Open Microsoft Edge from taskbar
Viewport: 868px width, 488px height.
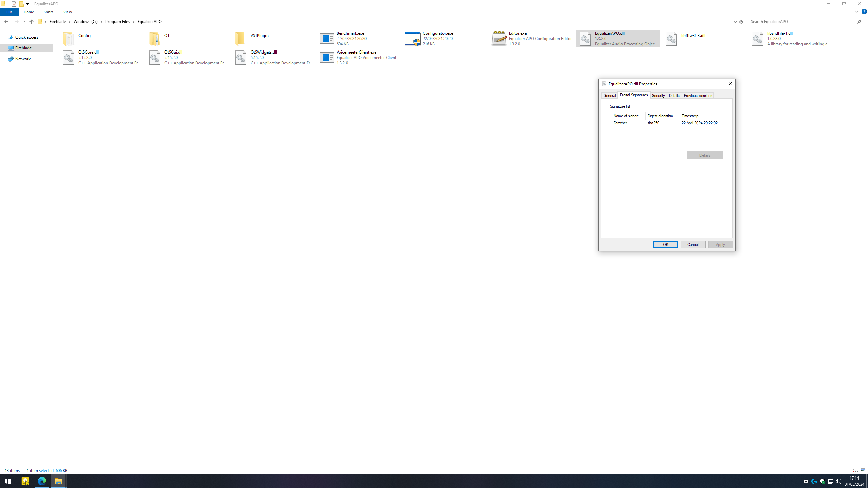[42, 481]
